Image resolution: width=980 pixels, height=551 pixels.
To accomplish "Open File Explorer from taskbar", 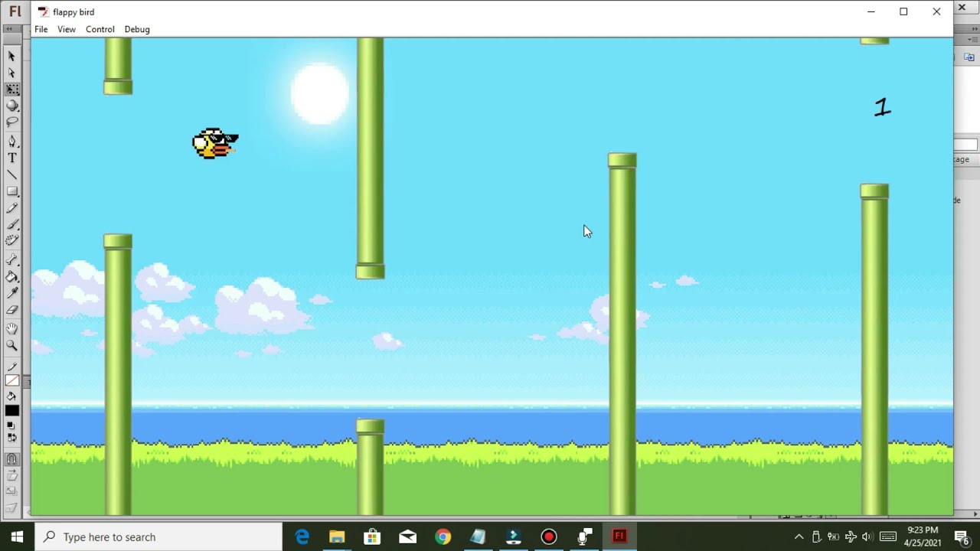I will point(337,536).
